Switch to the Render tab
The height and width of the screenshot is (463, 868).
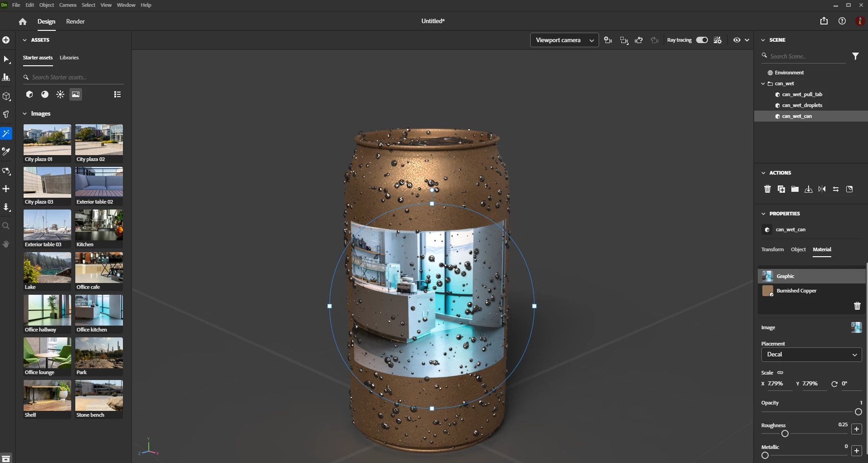(x=75, y=21)
